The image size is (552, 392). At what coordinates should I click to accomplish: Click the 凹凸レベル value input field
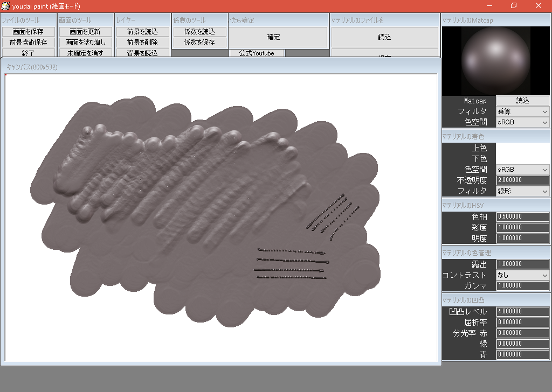click(522, 311)
